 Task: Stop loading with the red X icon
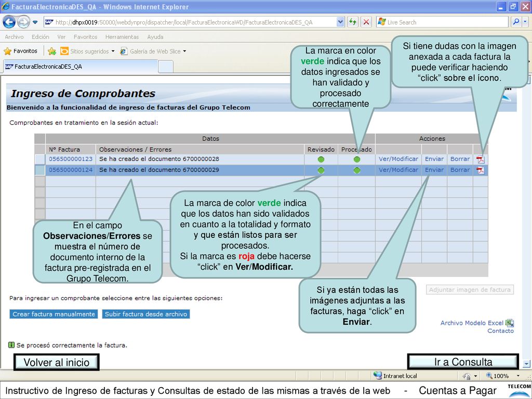[x=366, y=22]
